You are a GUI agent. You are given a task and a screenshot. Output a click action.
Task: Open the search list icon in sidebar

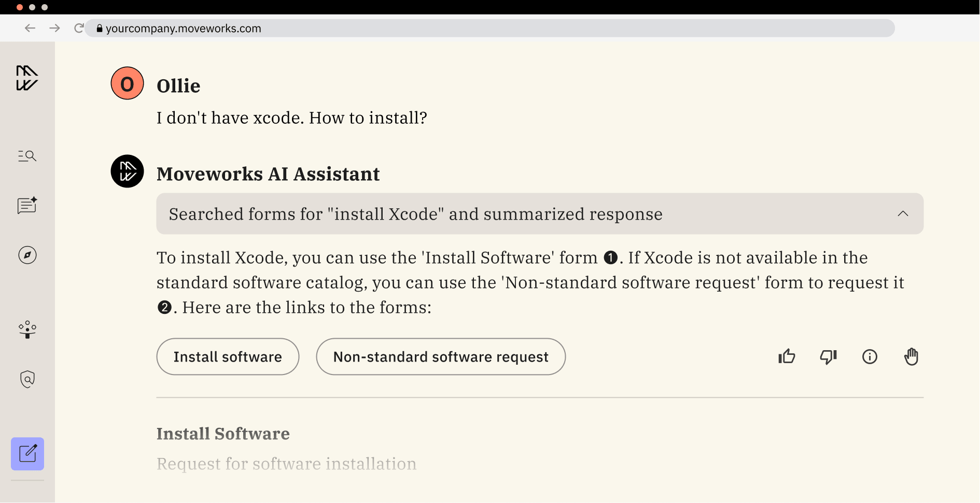point(27,156)
